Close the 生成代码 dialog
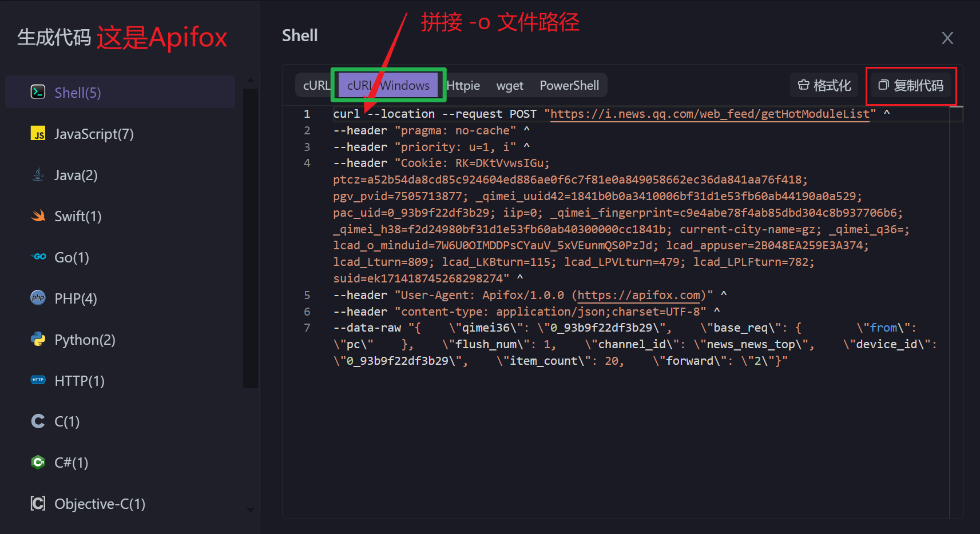Image resolution: width=980 pixels, height=534 pixels. coord(947,38)
